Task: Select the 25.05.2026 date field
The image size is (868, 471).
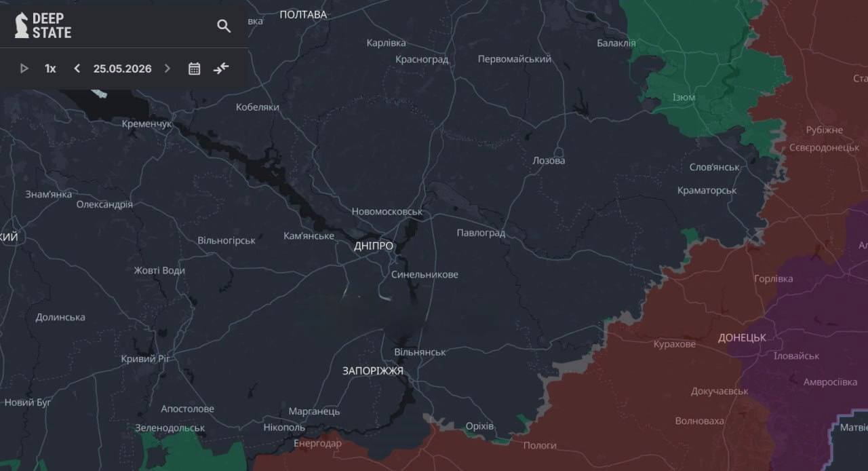Action: click(x=123, y=69)
